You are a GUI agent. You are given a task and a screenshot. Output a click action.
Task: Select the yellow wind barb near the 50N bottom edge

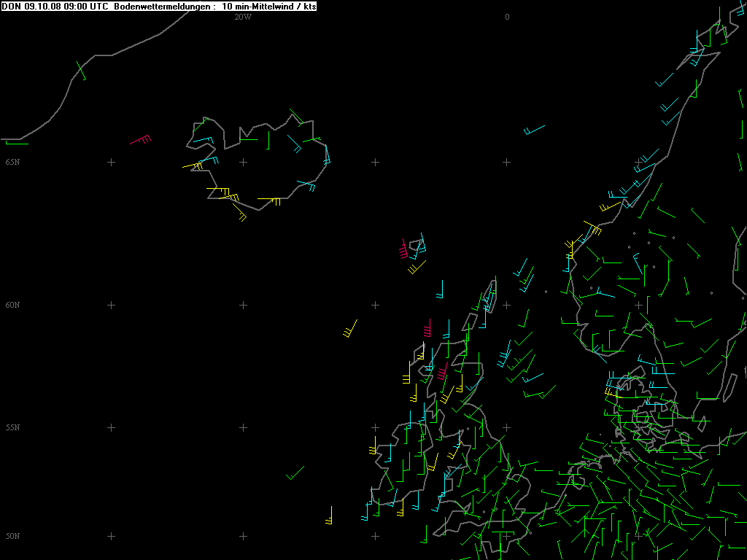(330, 516)
